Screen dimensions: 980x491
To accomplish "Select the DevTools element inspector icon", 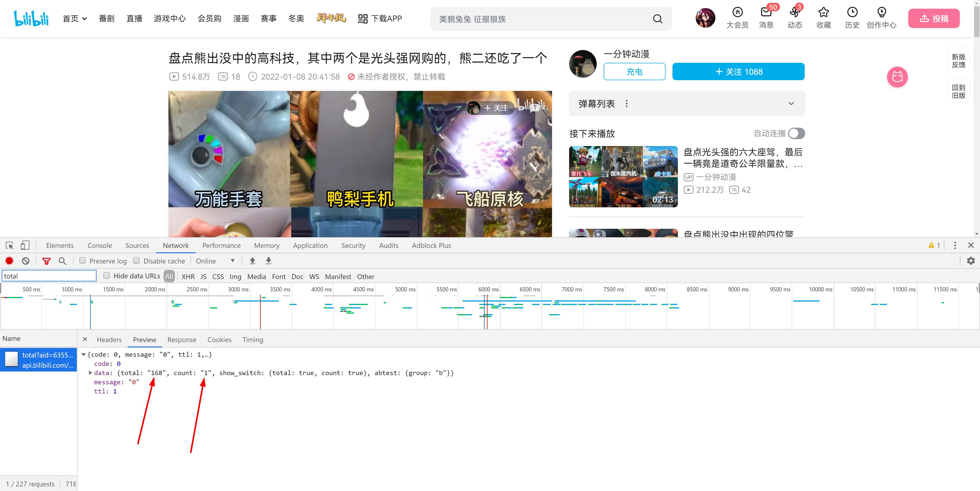I will pos(10,246).
